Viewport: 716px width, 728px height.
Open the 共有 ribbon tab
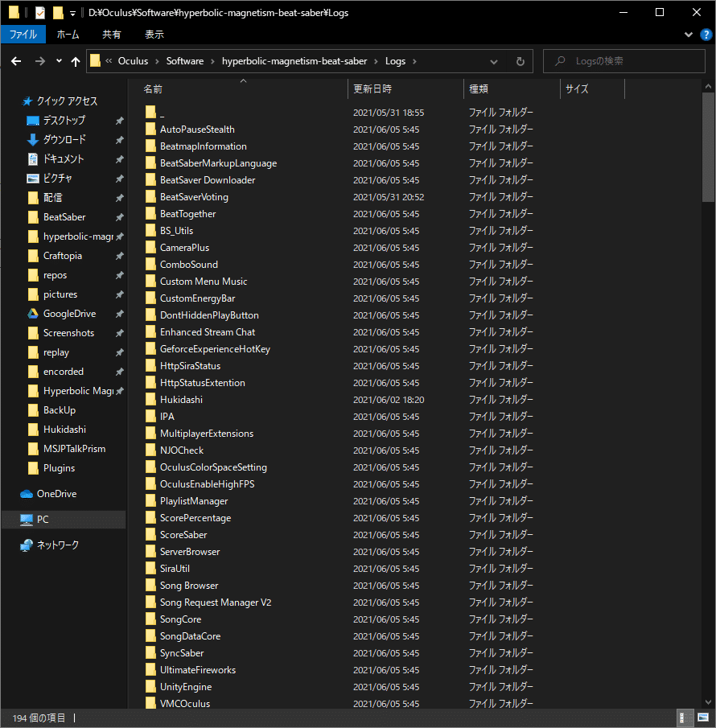(x=112, y=35)
